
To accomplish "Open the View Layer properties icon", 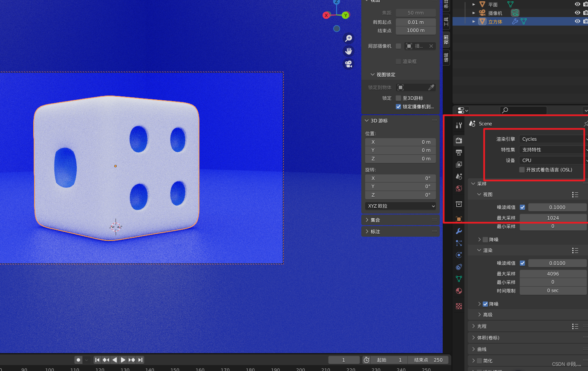I will (459, 164).
